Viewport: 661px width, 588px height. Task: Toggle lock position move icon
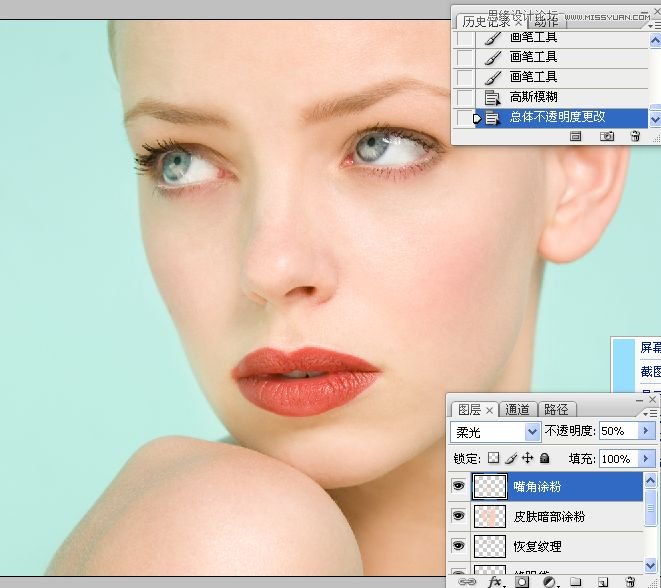point(527,458)
